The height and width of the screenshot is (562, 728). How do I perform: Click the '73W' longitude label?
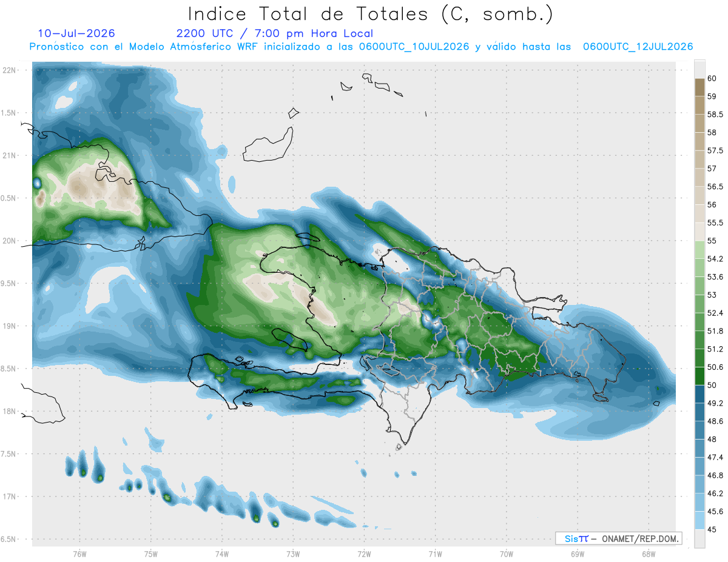click(293, 554)
